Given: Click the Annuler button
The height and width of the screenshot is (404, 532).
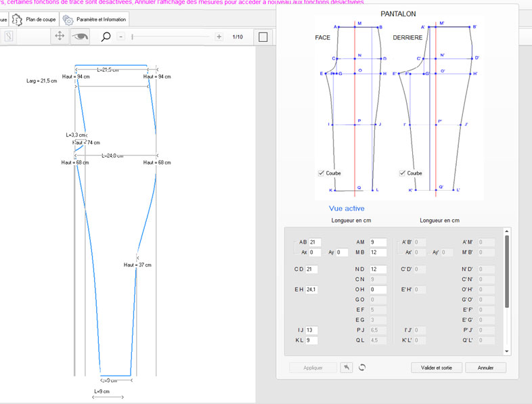Looking at the screenshot, I should point(485,367).
